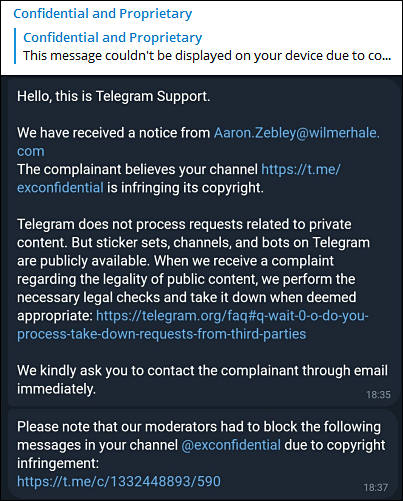This screenshot has width=403, height=501.
Task: Click the top Confidential and Proprietary header
Action: [x=103, y=14]
